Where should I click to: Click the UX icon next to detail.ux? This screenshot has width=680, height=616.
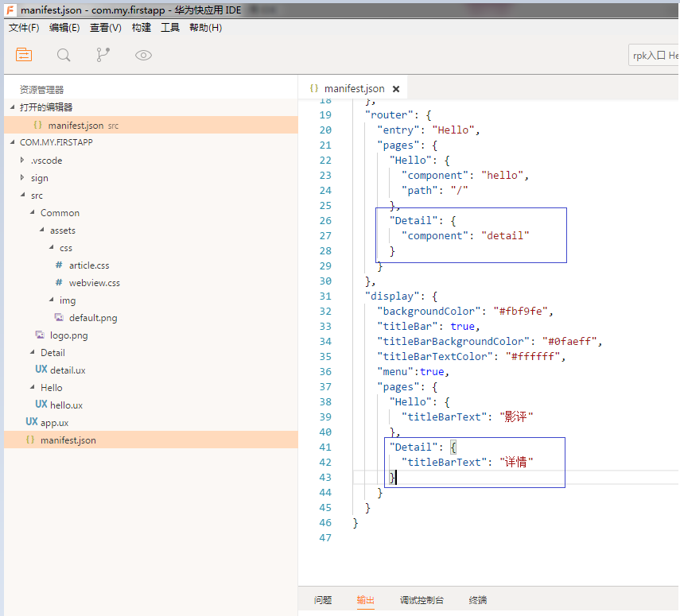[x=41, y=370]
